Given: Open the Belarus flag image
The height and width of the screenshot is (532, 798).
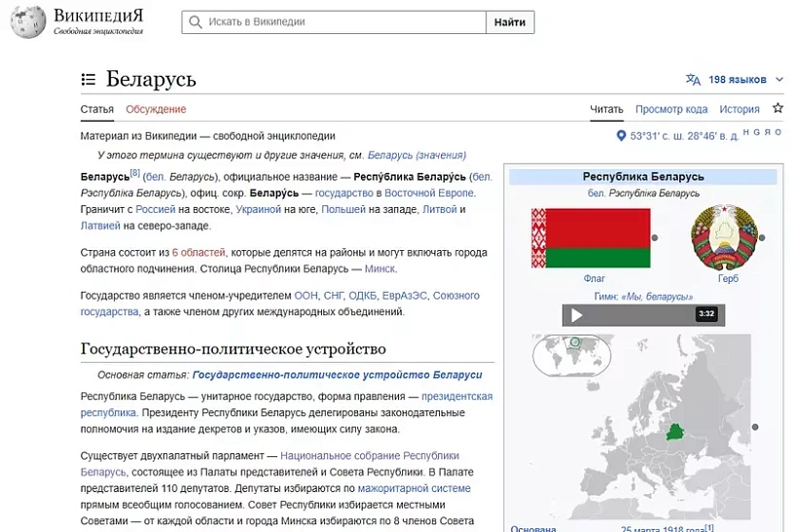Looking at the screenshot, I should (x=590, y=237).
